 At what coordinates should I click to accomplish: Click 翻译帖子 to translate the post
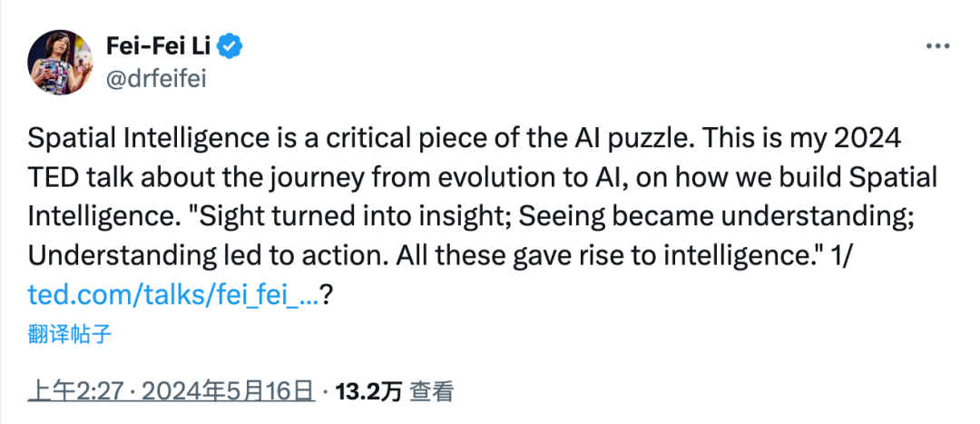click(x=69, y=335)
